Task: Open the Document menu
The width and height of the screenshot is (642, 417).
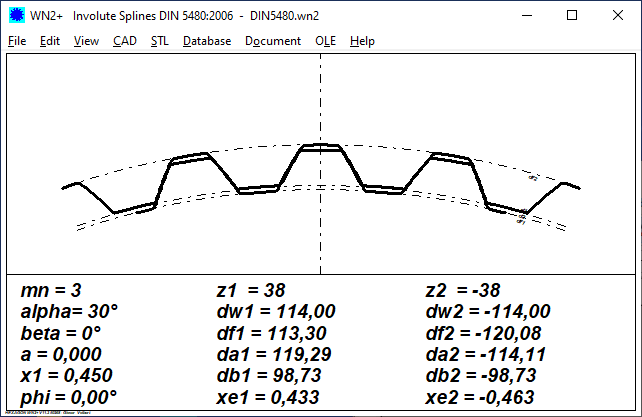Action: [x=273, y=41]
